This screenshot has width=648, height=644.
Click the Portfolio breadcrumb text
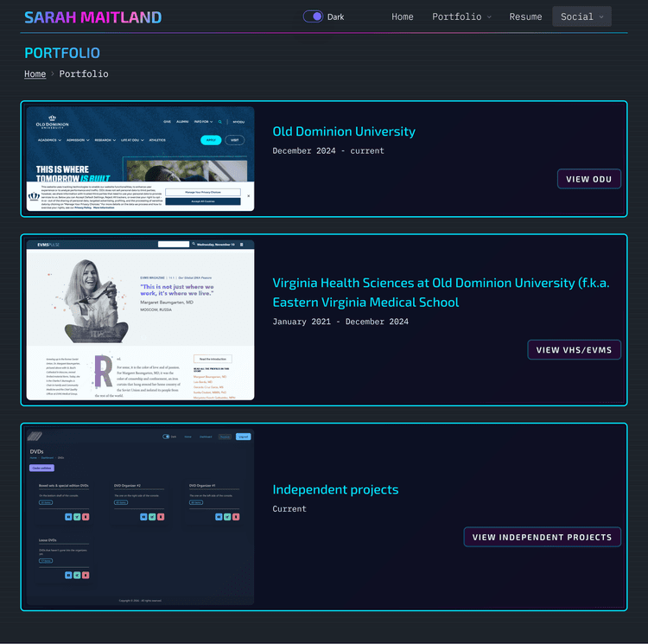[84, 74]
